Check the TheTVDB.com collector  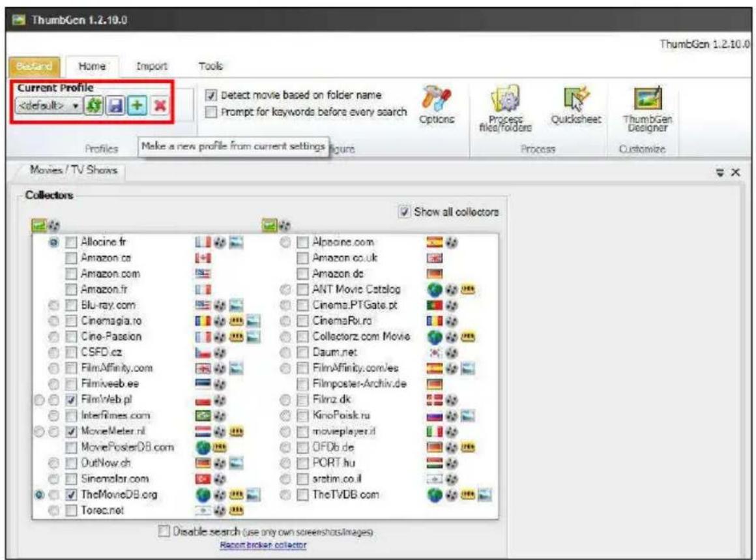click(302, 494)
